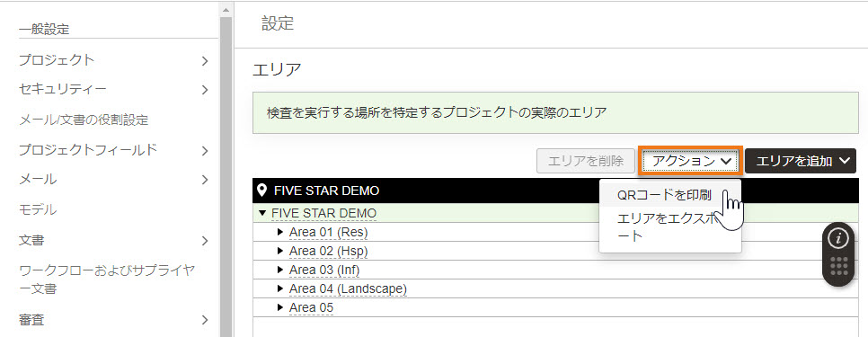Open the dots grid on floating widget
This screenshot has width=868, height=337.
(x=838, y=267)
